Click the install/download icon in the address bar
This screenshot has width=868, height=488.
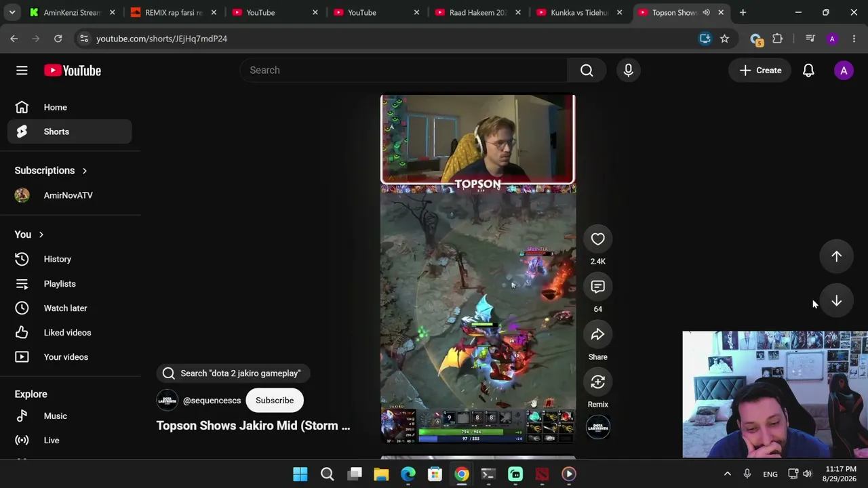pyautogui.click(x=705, y=39)
